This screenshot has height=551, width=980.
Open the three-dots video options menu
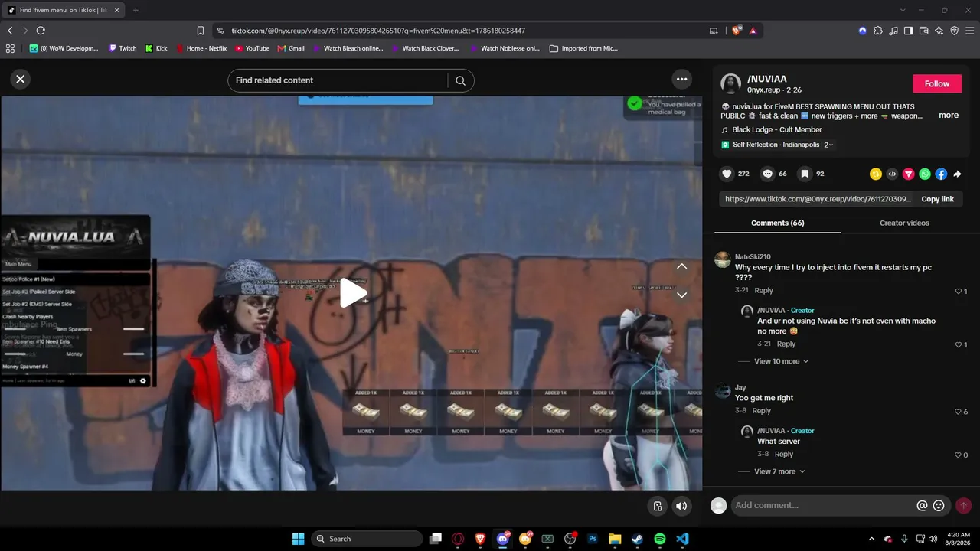tap(681, 79)
